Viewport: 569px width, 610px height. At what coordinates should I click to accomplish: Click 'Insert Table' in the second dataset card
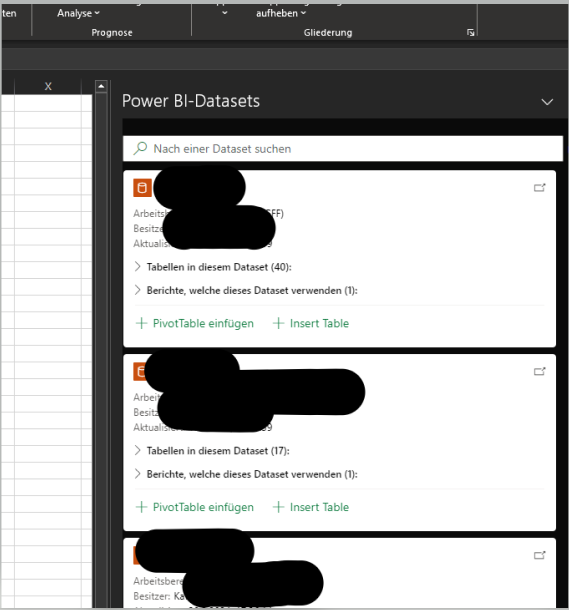click(311, 507)
